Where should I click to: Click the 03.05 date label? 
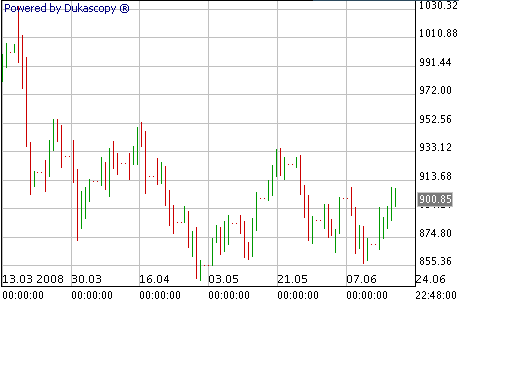224,279
